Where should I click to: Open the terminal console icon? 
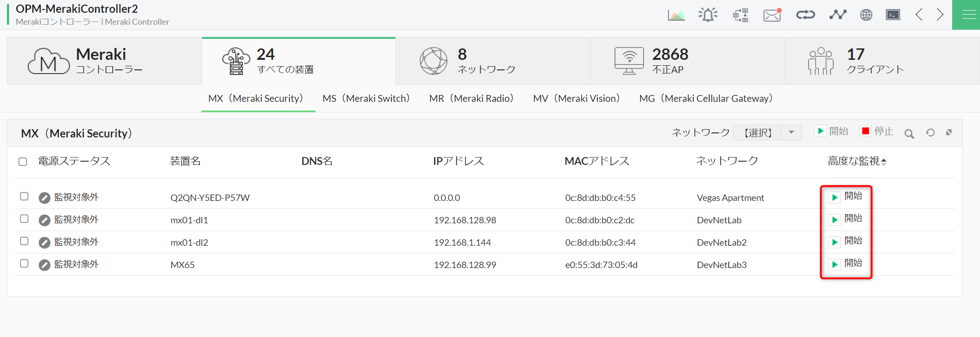(893, 15)
